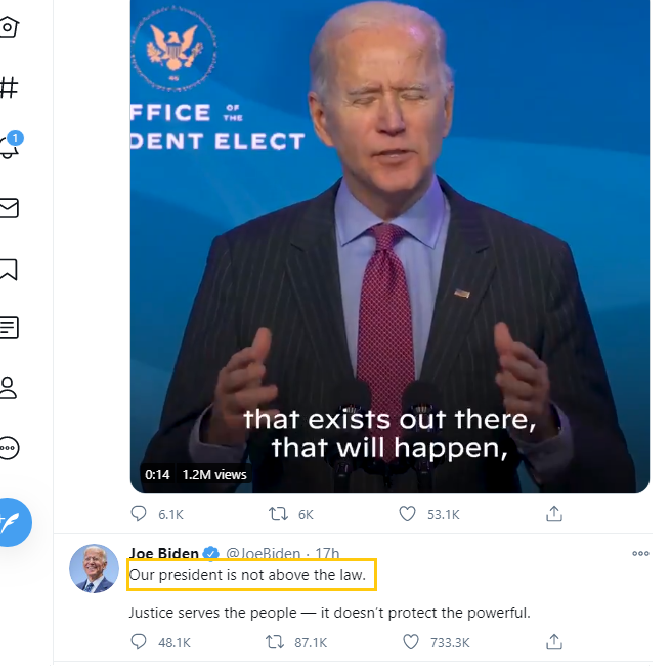Click the Joe Biden display name link
This screenshot has width=653, height=666.
click(163, 553)
